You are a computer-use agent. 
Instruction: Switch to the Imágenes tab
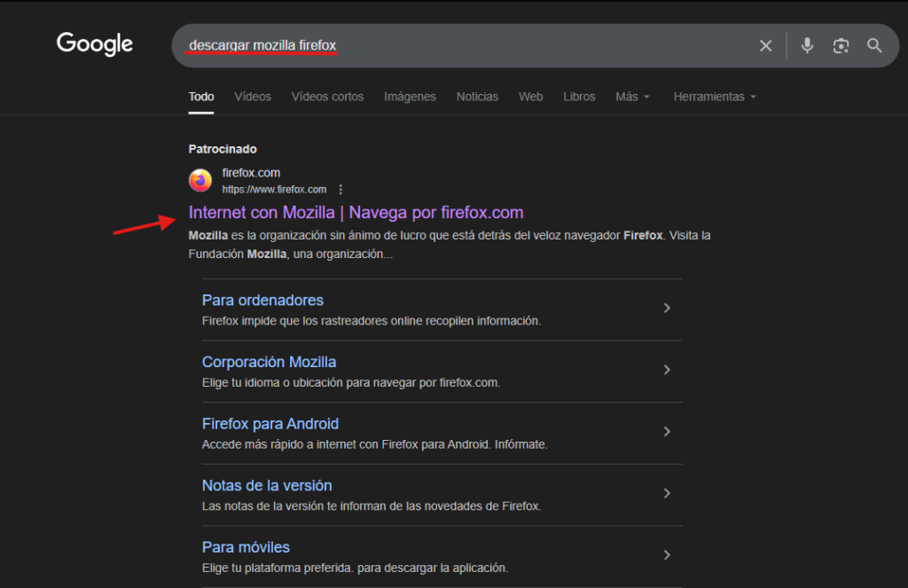(410, 97)
